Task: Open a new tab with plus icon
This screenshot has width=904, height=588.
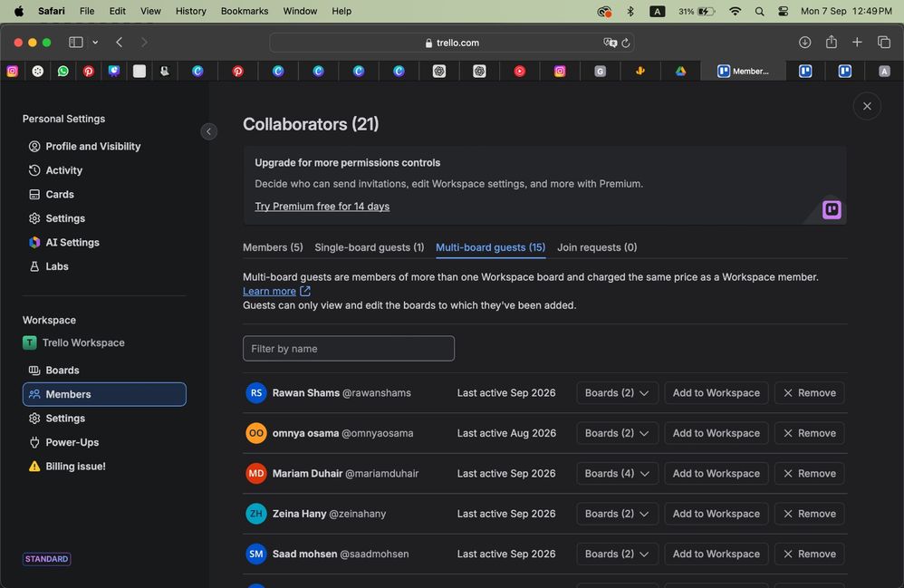Action: click(857, 42)
